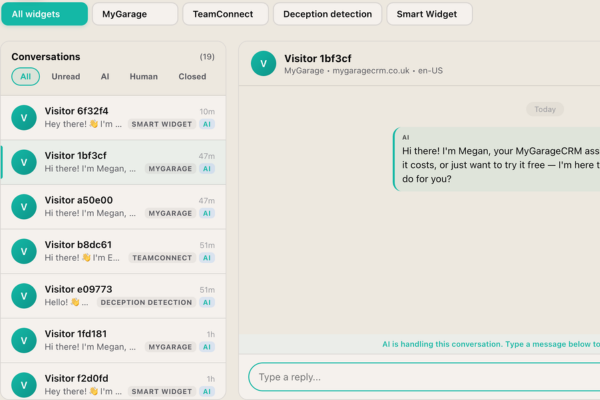Click the avatar icon of Visitor 1fd181
The width and height of the screenshot is (600, 400).
tap(24, 341)
